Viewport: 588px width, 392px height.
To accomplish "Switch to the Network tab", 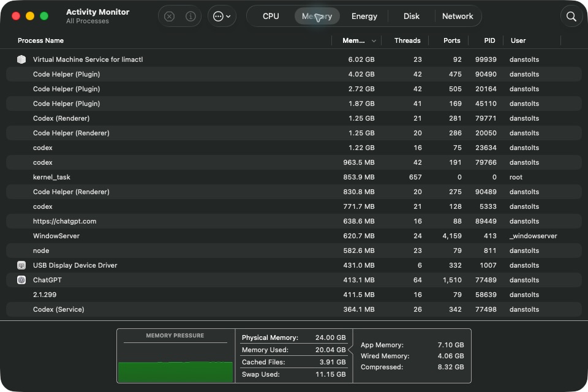I will coord(458,16).
